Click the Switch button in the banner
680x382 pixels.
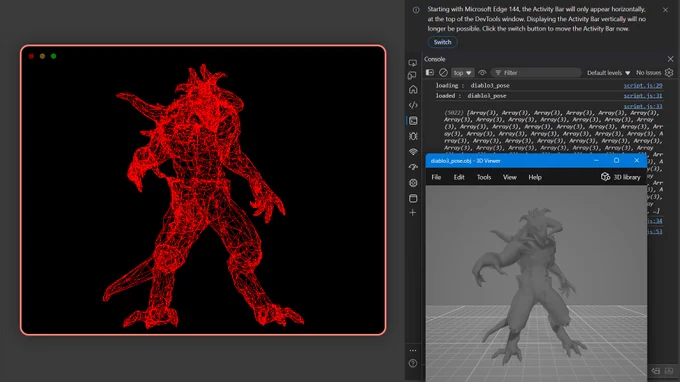[442, 42]
